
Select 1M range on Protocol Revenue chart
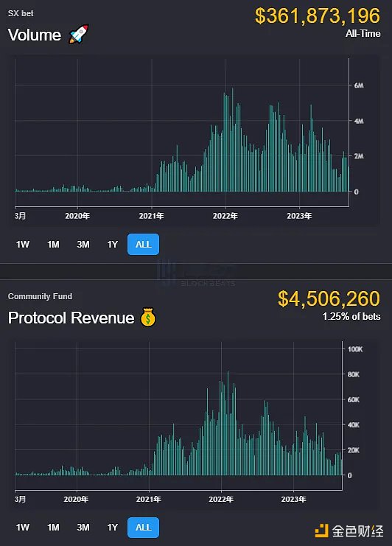[x=53, y=528]
